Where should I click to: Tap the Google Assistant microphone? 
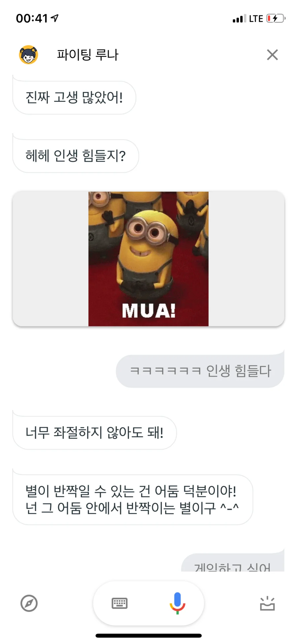[x=177, y=603]
